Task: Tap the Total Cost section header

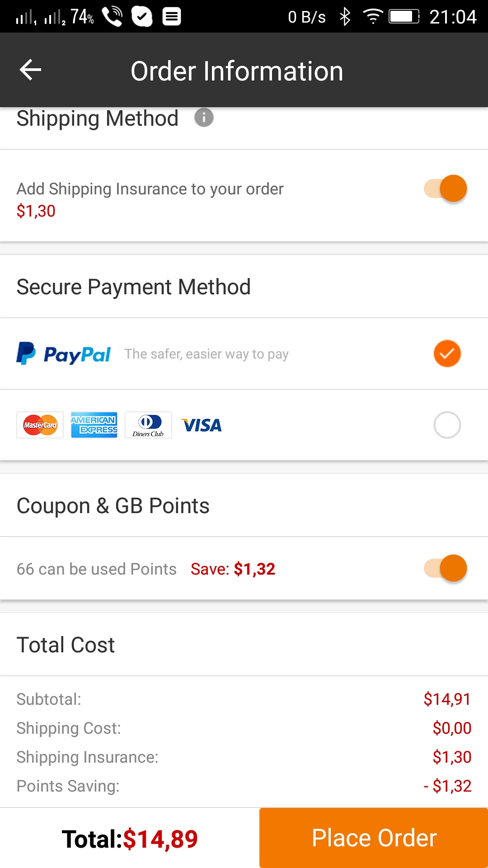Action: tap(66, 645)
